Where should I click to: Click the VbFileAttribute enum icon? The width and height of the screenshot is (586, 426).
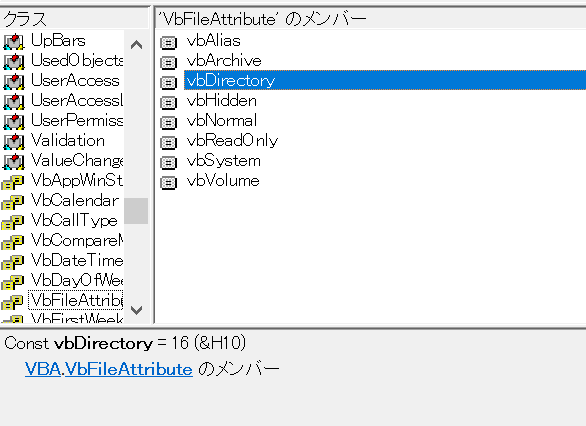click(13, 302)
